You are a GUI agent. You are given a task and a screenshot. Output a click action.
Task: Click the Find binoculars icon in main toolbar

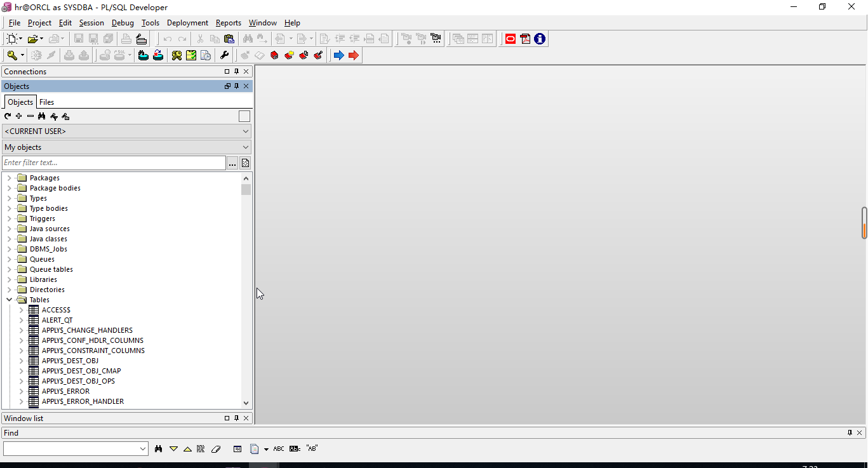tap(248, 39)
